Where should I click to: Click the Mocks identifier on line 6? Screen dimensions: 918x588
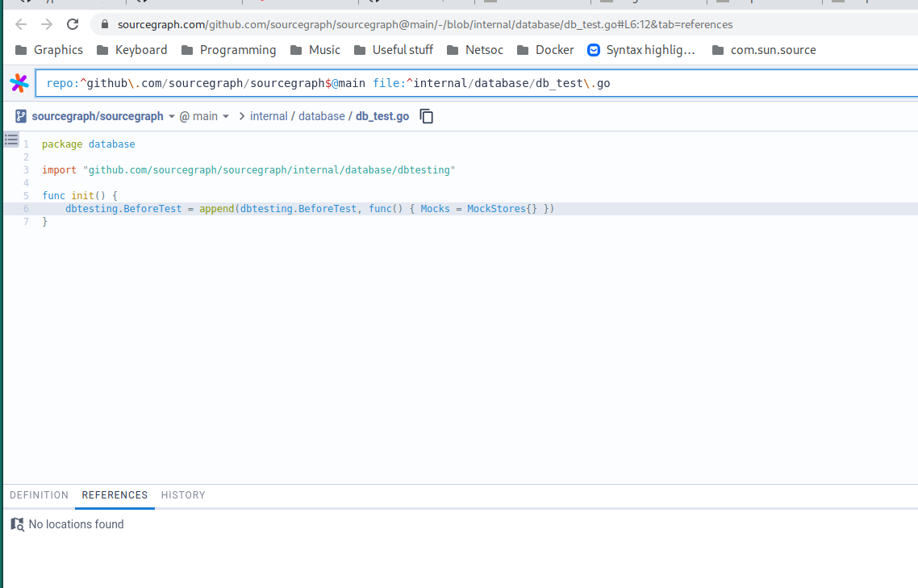pyautogui.click(x=435, y=209)
